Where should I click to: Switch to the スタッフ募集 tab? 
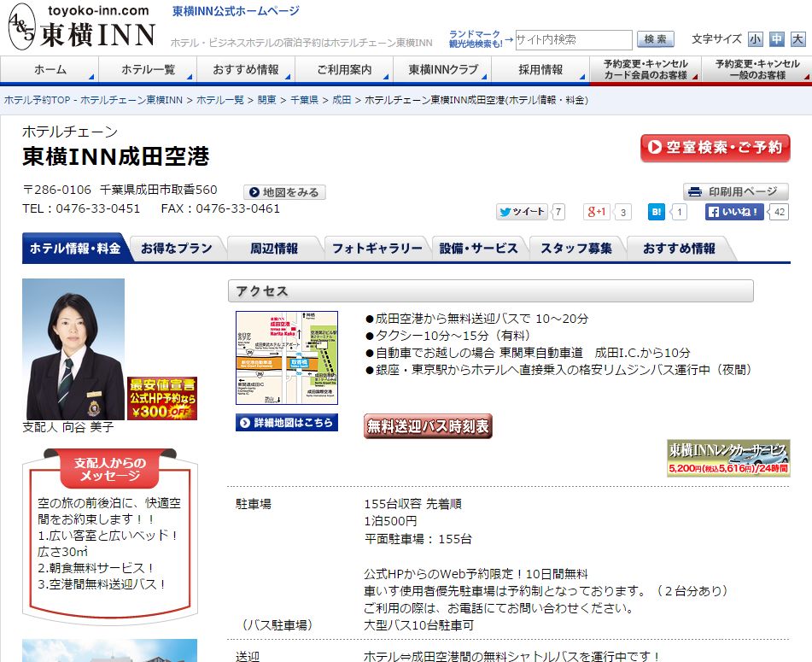pyautogui.click(x=575, y=249)
